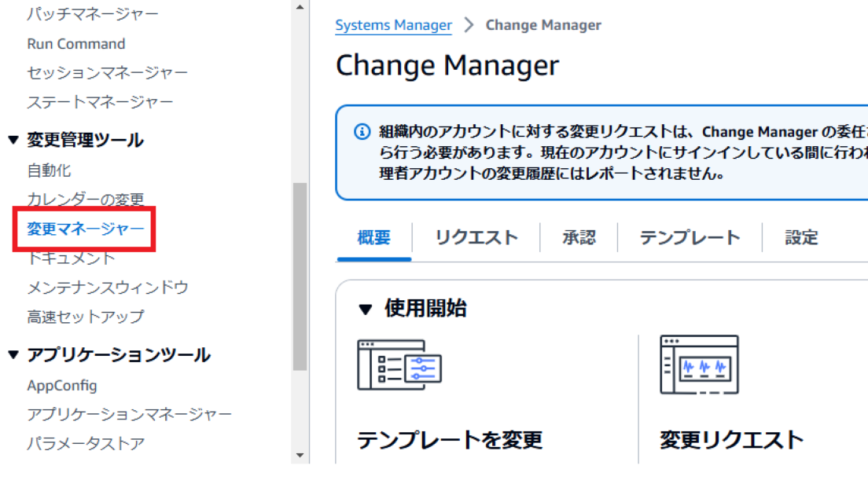
Task: Click the sidebar scrollbar up arrow
Action: tap(300, 6)
